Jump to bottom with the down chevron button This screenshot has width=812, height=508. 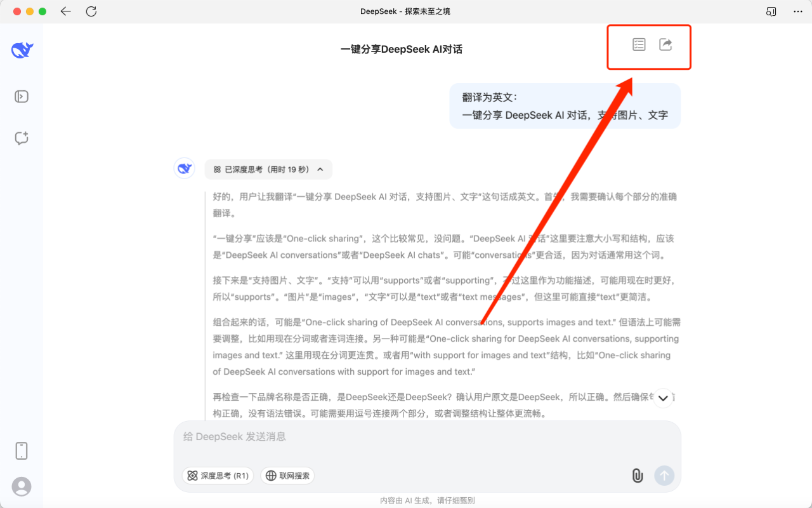(x=663, y=398)
